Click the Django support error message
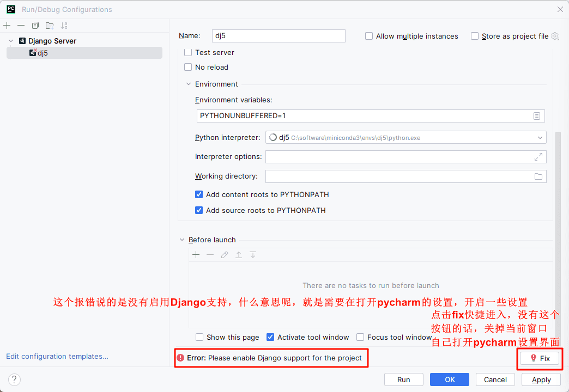The width and height of the screenshot is (569, 392). [x=274, y=358]
